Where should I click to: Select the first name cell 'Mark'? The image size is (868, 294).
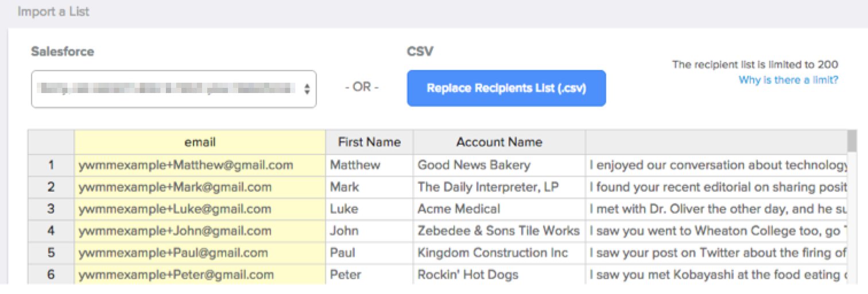369,187
